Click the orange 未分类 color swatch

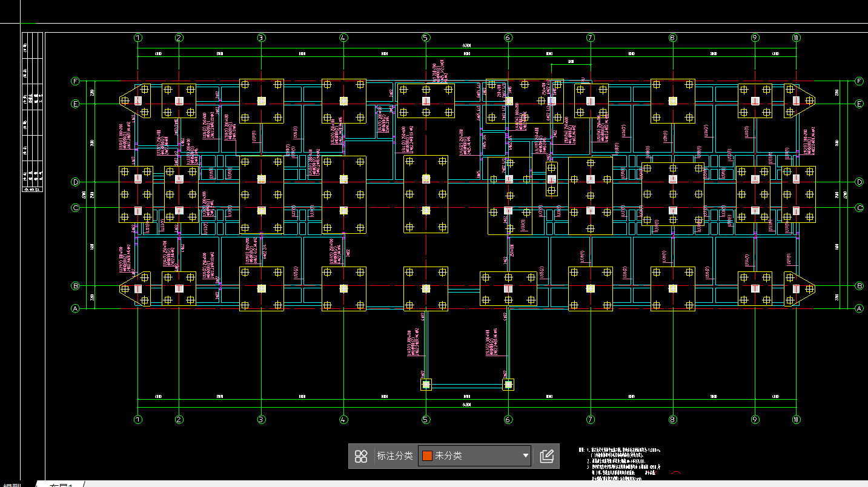click(x=427, y=456)
